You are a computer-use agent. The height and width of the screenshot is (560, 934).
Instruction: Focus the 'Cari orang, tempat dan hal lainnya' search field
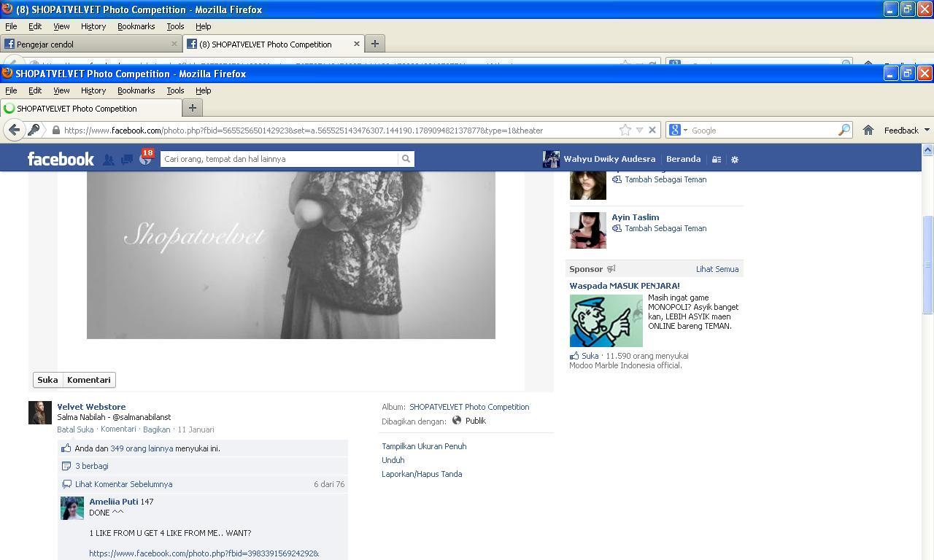point(279,158)
